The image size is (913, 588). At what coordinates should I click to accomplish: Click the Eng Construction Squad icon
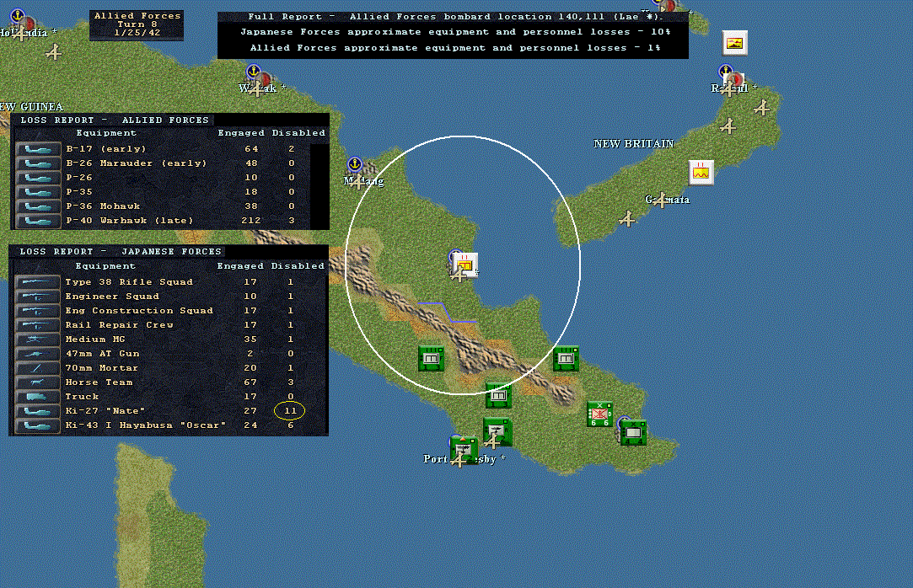(37, 311)
